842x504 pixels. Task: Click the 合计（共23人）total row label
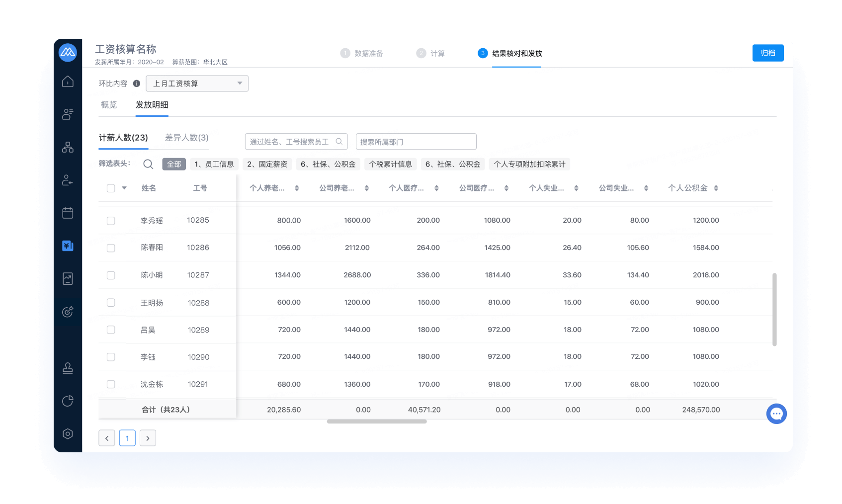[x=166, y=410]
